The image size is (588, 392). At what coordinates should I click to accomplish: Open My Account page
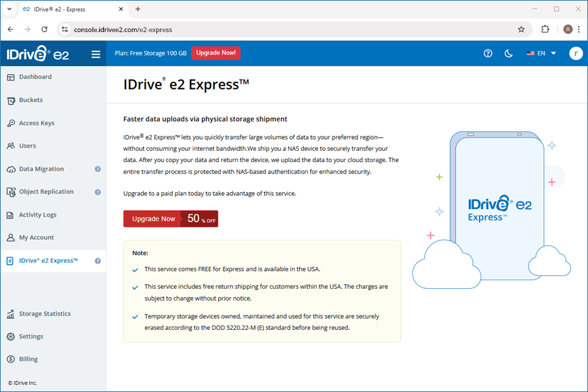tap(54, 237)
